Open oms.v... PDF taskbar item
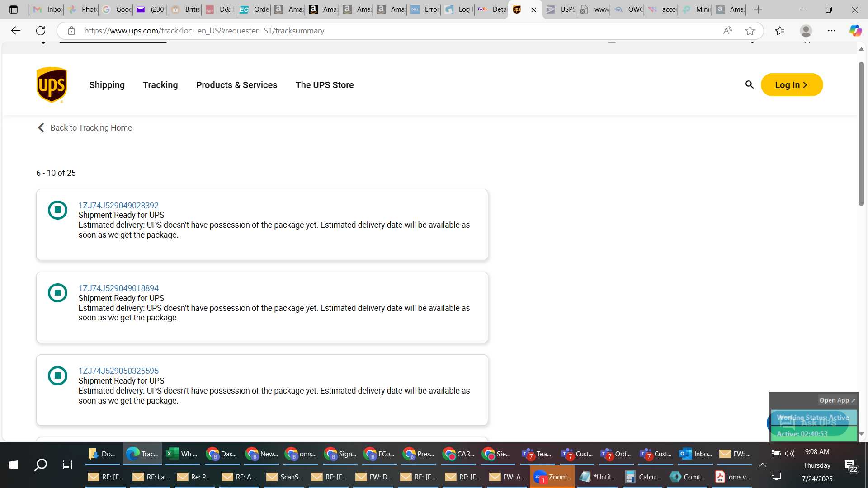Image resolution: width=868 pixels, height=488 pixels. tap(732, 477)
